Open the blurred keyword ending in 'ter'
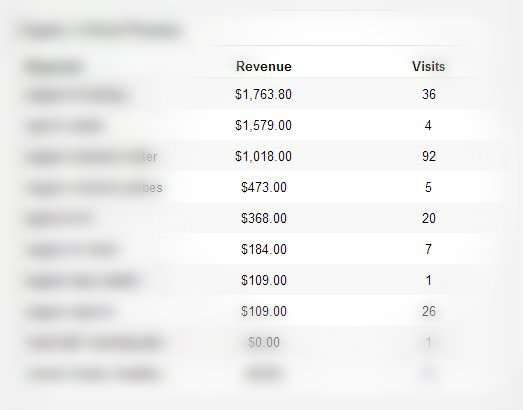Image resolution: width=523 pixels, height=410 pixels. coord(91,157)
